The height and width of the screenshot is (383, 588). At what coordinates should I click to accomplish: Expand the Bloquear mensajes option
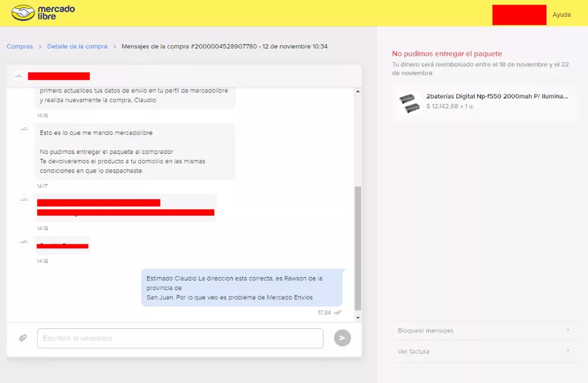pos(483,331)
